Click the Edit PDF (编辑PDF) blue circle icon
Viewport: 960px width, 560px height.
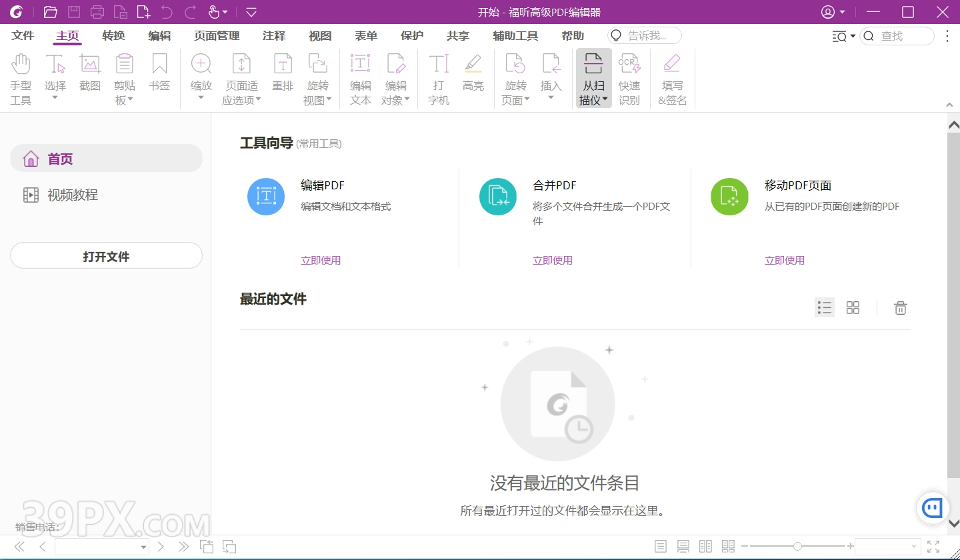coord(266,197)
